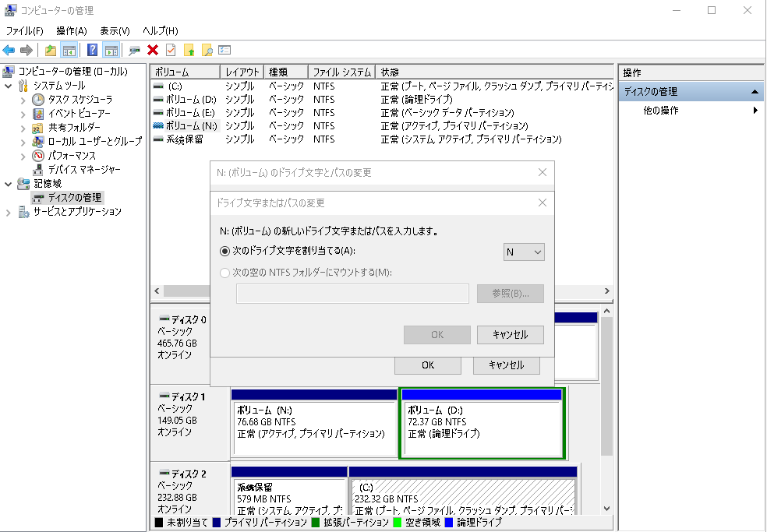Expand the サービスとアプリケーション tree node

[7, 211]
